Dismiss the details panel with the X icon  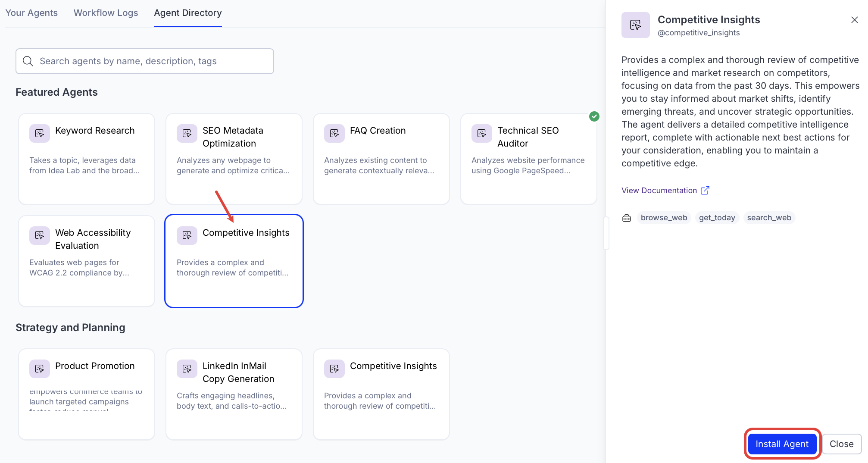tap(854, 20)
